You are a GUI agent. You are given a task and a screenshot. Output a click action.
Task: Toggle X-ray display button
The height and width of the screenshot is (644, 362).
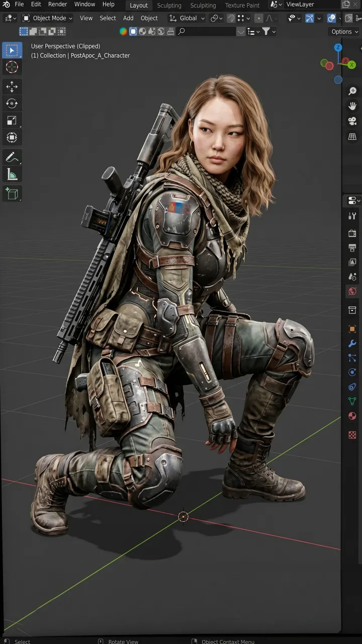pos(349,18)
